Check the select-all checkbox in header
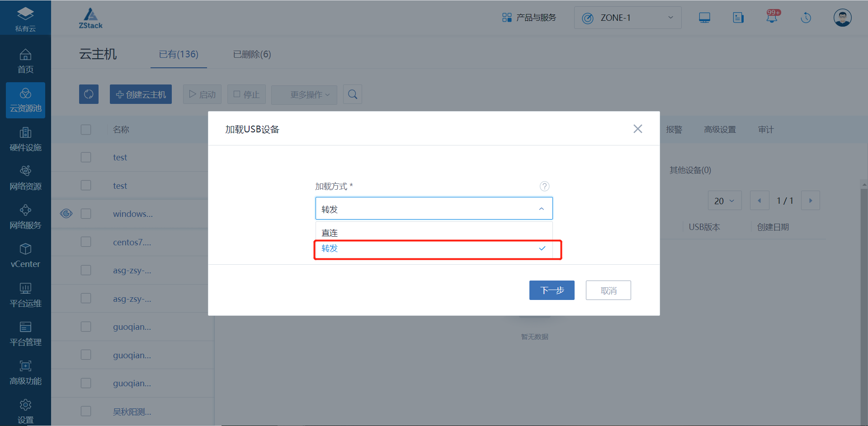This screenshot has width=868, height=426. point(86,130)
